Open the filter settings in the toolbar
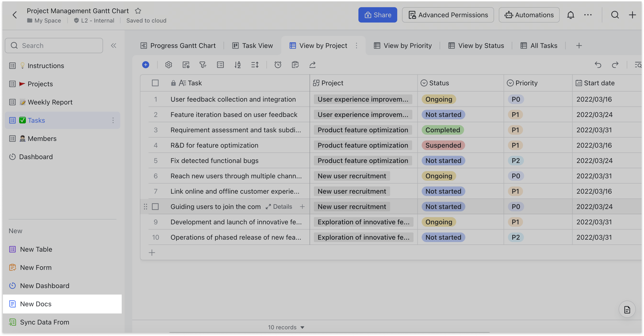The width and height of the screenshot is (644, 336). [x=203, y=65]
